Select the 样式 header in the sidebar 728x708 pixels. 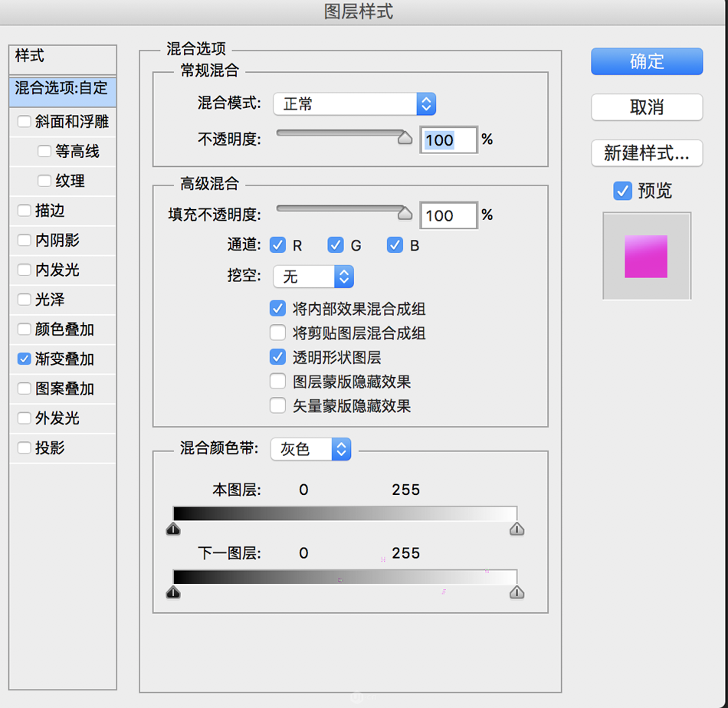coord(62,59)
